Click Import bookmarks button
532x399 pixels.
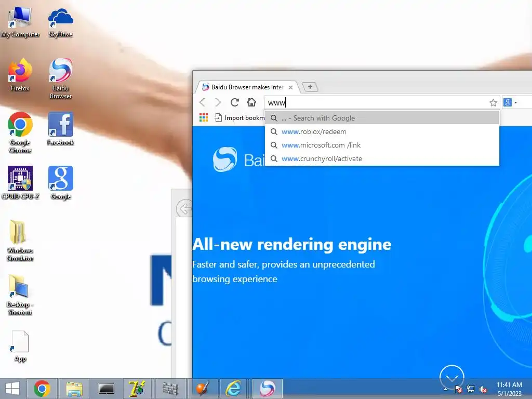(240, 118)
